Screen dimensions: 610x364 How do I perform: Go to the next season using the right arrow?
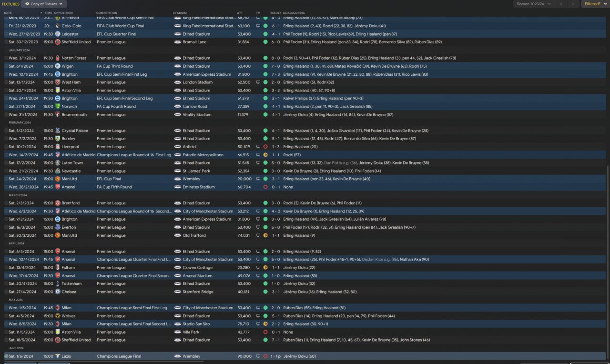coord(574,4)
